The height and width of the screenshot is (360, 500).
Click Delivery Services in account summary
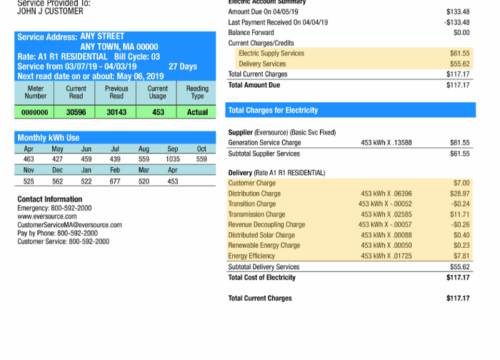tap(262, 64)
